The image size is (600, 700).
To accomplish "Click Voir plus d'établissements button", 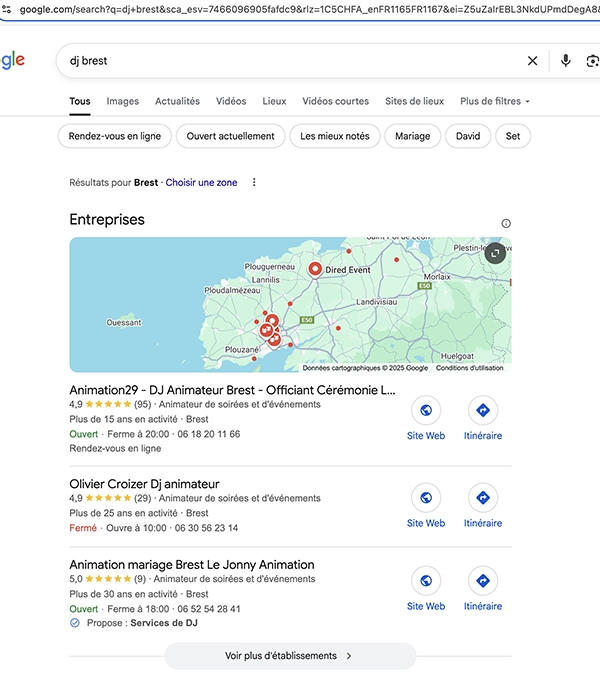I will 290,656.
